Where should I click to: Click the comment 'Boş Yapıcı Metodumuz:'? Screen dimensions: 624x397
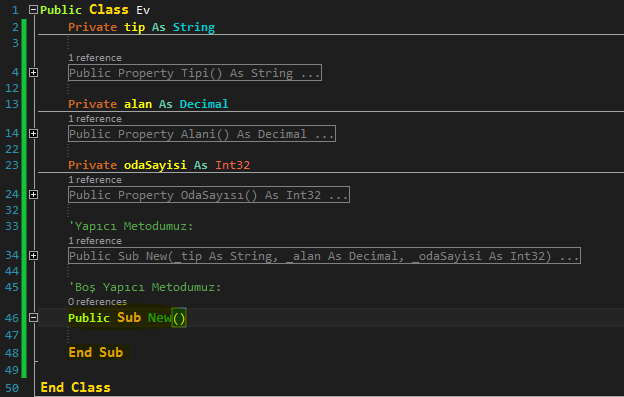pyautogui.click(x=145, y=287)
